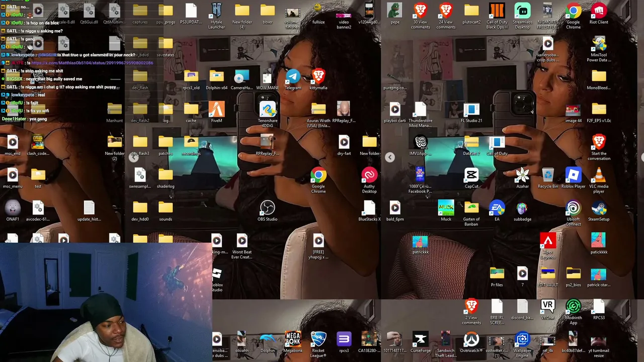Image resolution: width=644 pixels, height=362 pixels.
Task: Select the ps2_bios folder
Action: coord(573,277)
